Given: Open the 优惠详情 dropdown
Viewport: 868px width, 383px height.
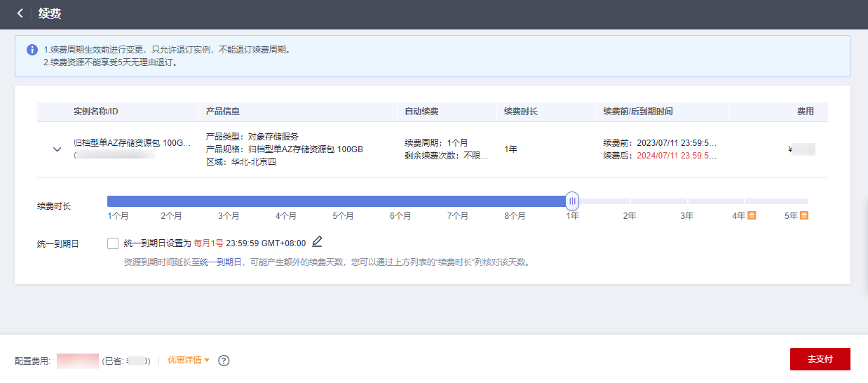Looking at the screenshot, I should tap(189, 360).
